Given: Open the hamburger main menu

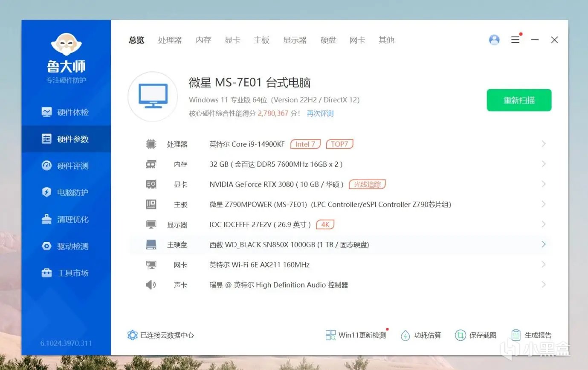Looking at the screenshot, I should 516,40.
